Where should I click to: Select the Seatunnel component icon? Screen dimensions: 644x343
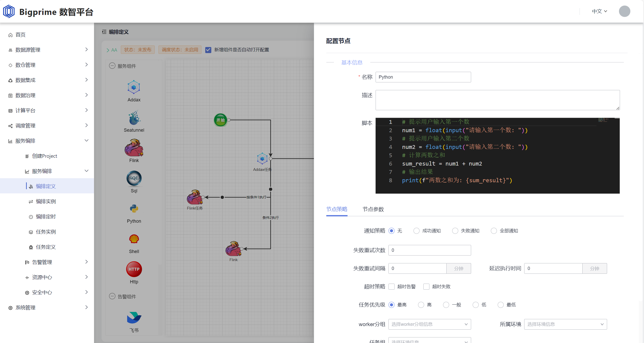click(x=134, y=117)
